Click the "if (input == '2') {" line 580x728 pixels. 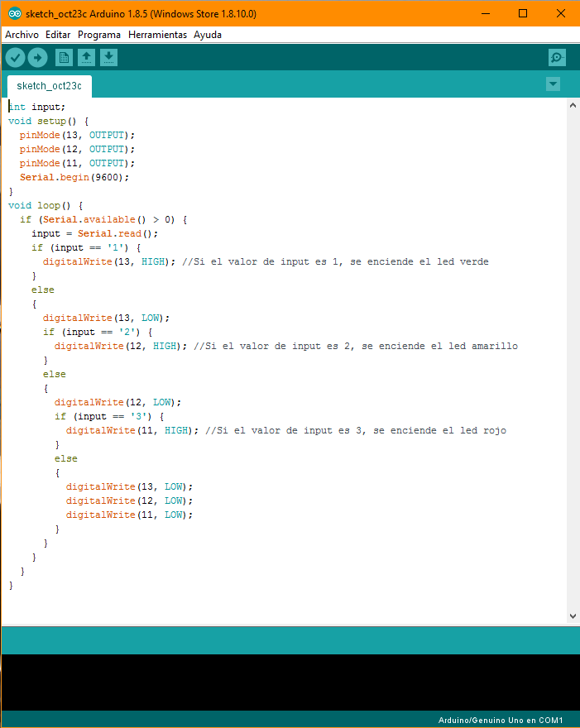(x=98, y=332)
